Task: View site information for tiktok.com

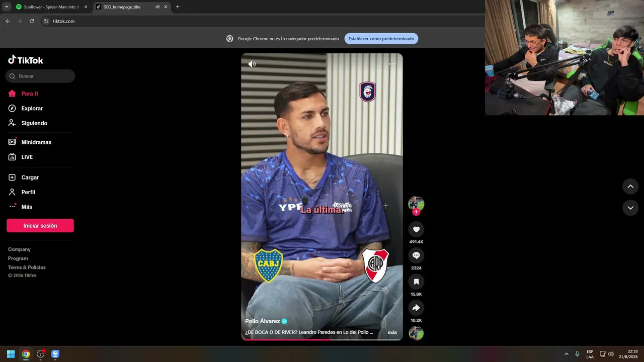Action: click(x=46, y=21)
